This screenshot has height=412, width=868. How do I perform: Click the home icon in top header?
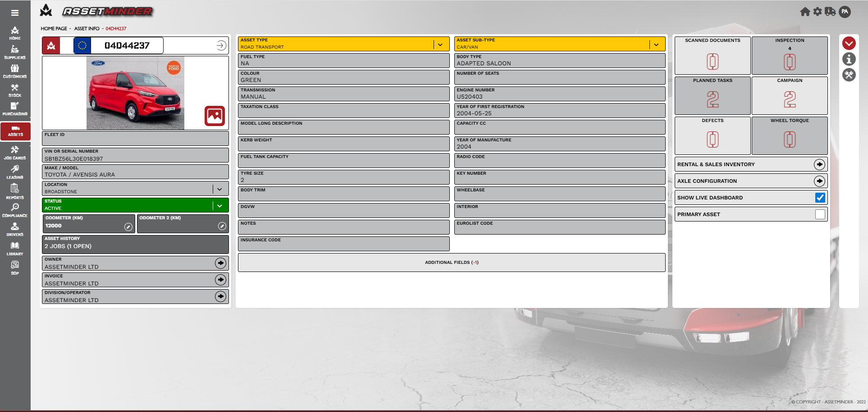click(x=805, y=12)
